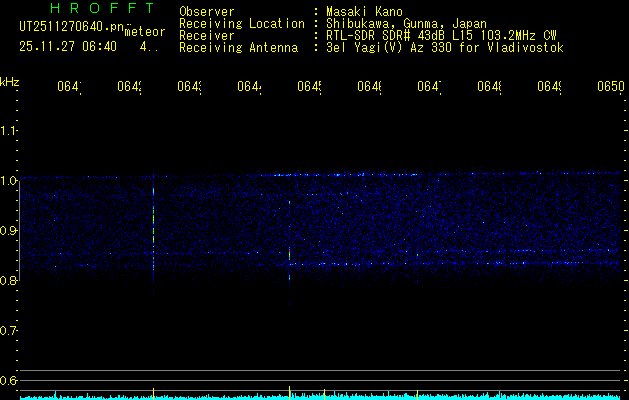This screenshot has height=400, width=629.
Task: Click the 0642 time axis label
Action: (x=129, y=87)
